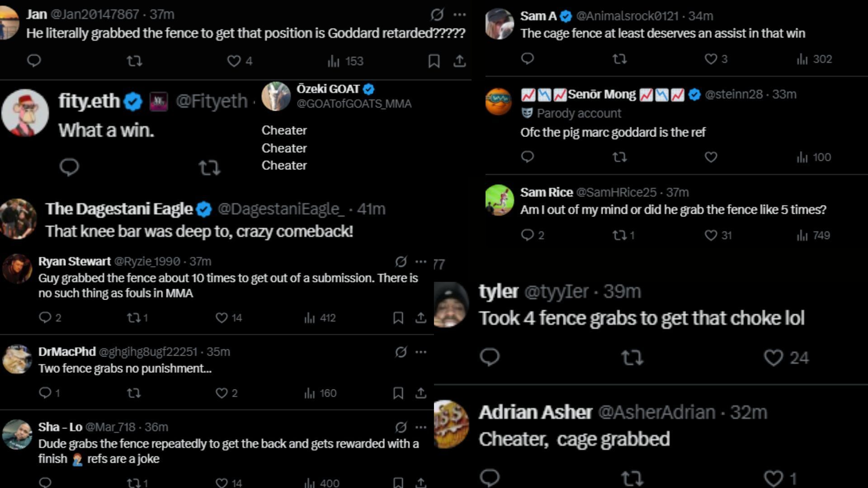Reply to Jan's tweet about the fence
The image size is (868, 488).
(x=34, y=61)
